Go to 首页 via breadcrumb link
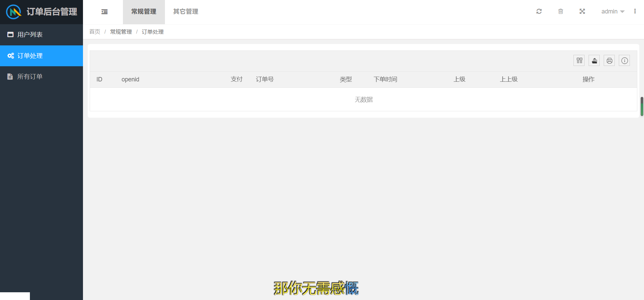 click(x=95, y=32)
